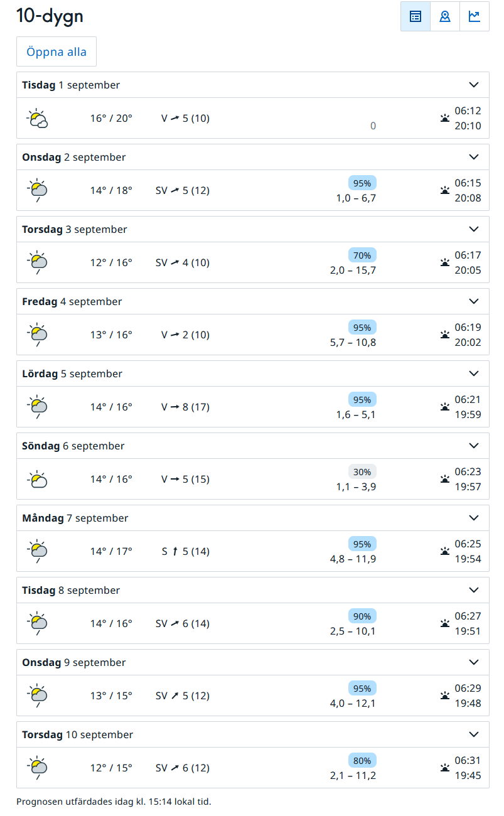Click the weather icon for Torsdag 10 september
Image resolution: width=504 pixels, height=816 pixels.
(38, 768)
